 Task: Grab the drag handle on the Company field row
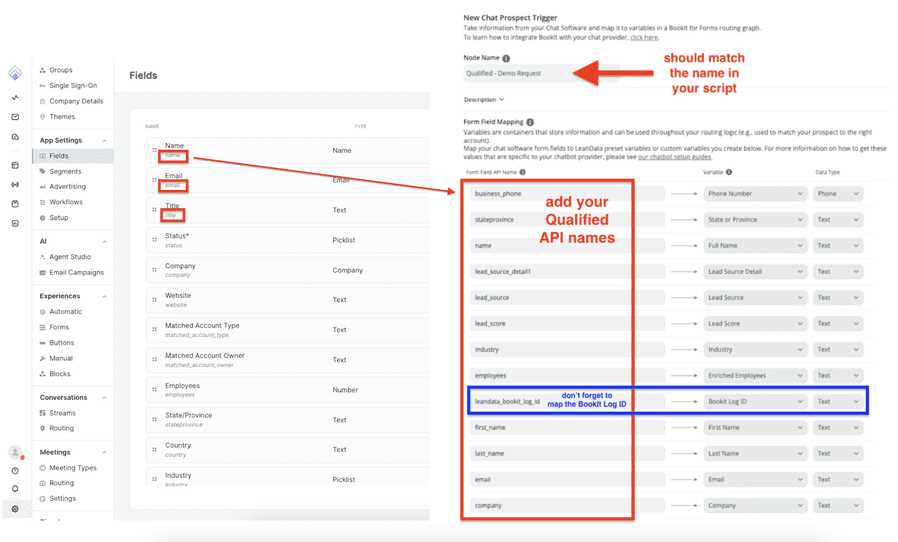(154, 270)
